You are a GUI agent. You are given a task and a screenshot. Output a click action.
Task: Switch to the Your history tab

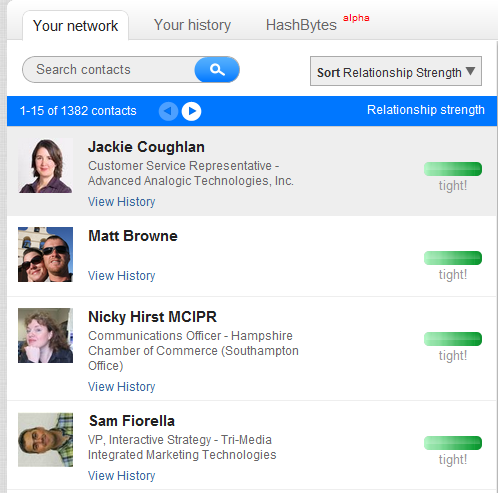(x=192, y=25)
